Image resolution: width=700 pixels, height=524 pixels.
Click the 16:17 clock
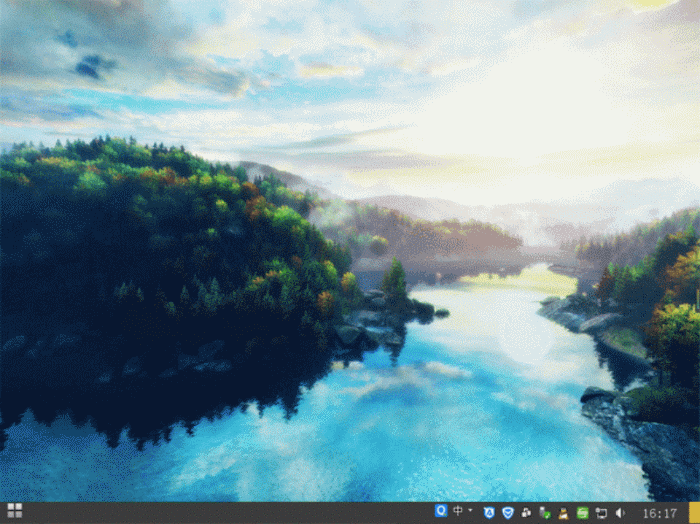tap(659, 513)
